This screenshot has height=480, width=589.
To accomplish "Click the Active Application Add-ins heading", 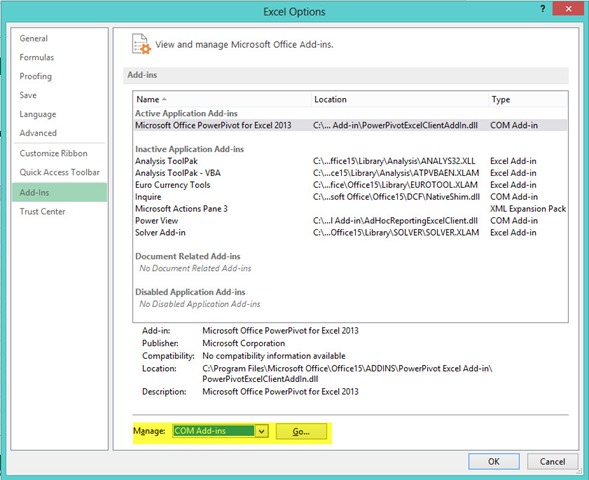I will coord(186,113).
